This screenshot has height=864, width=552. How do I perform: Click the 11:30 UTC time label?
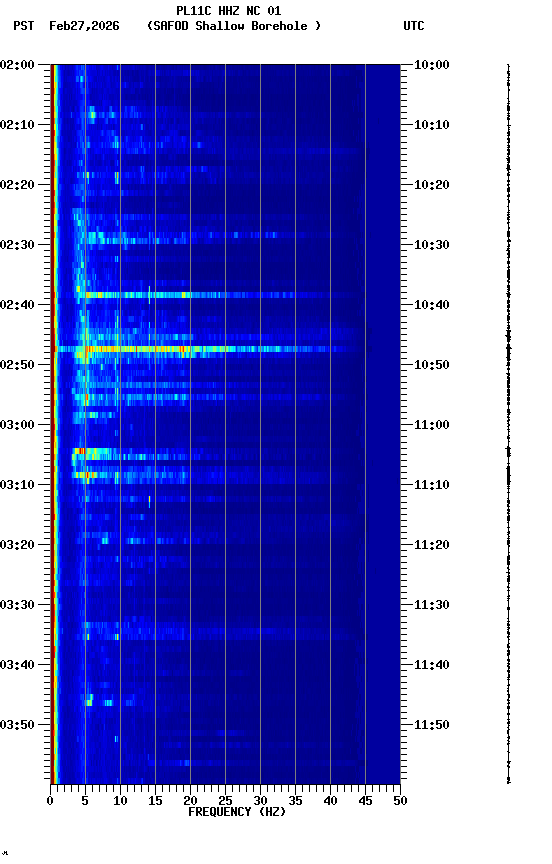point(432,605)
